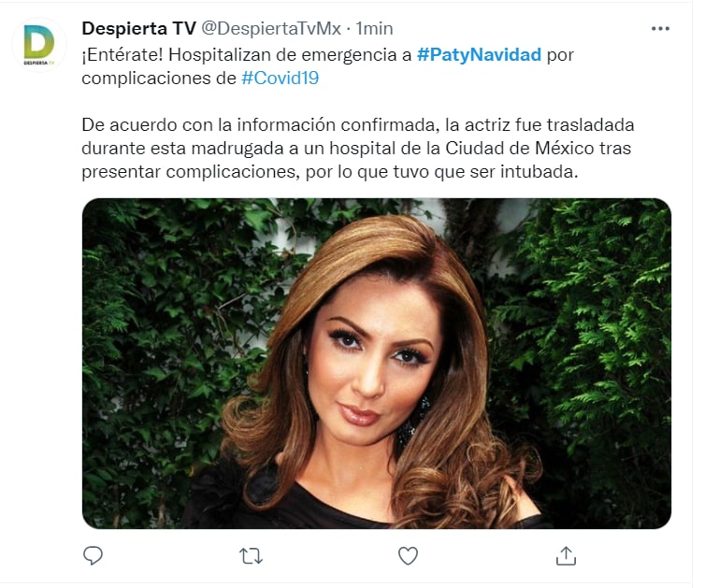Follow the #Covid19 hashtag
705x588 pixels.
(281, 79)
